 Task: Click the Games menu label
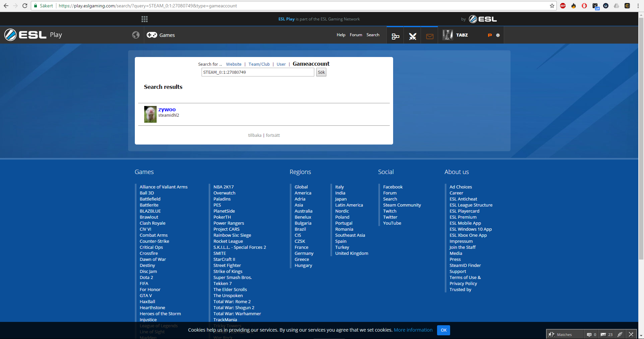coord(167,35)
